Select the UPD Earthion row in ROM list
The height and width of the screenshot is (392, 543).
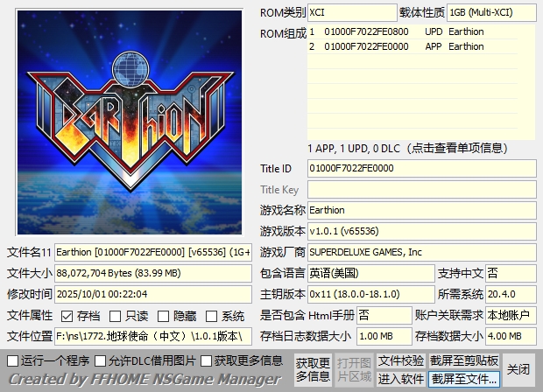tap(420, 31)
